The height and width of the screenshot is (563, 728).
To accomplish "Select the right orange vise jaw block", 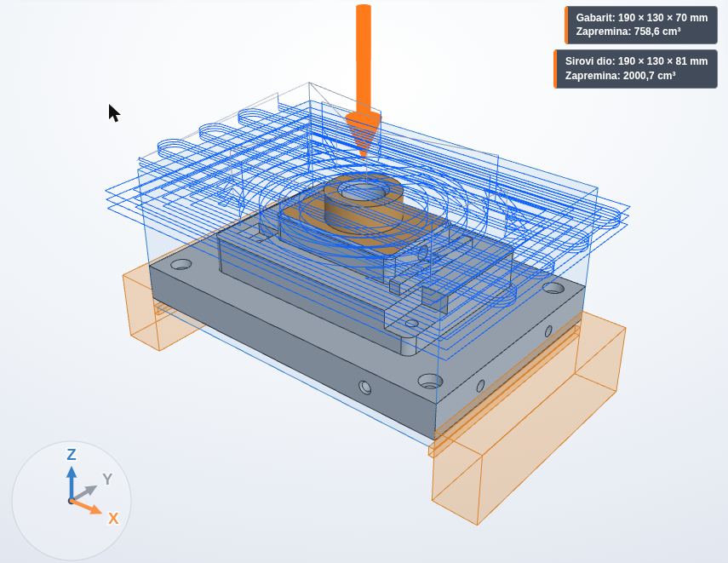I will (x=530, y=418).
